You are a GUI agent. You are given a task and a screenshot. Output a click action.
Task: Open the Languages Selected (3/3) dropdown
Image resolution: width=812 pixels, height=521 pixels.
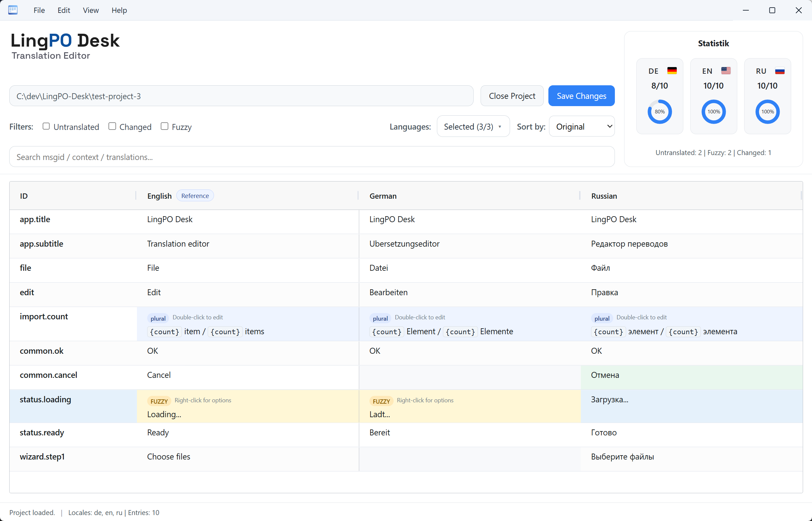473,126
